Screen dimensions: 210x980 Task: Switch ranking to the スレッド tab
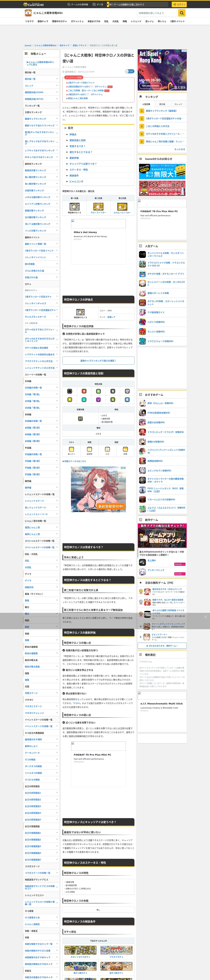click(x=178, y=104)
